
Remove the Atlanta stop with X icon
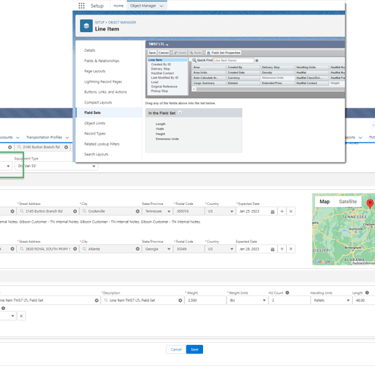coord(291,249)
